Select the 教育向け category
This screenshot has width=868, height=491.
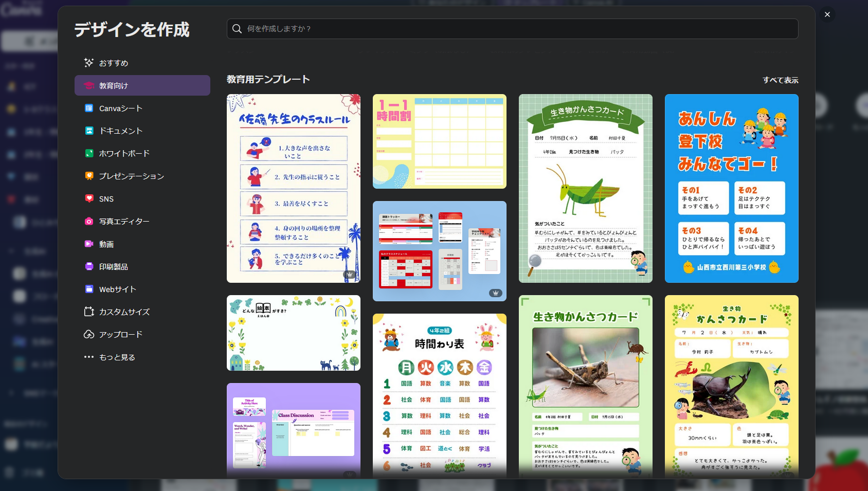click(x=142, y=85)
